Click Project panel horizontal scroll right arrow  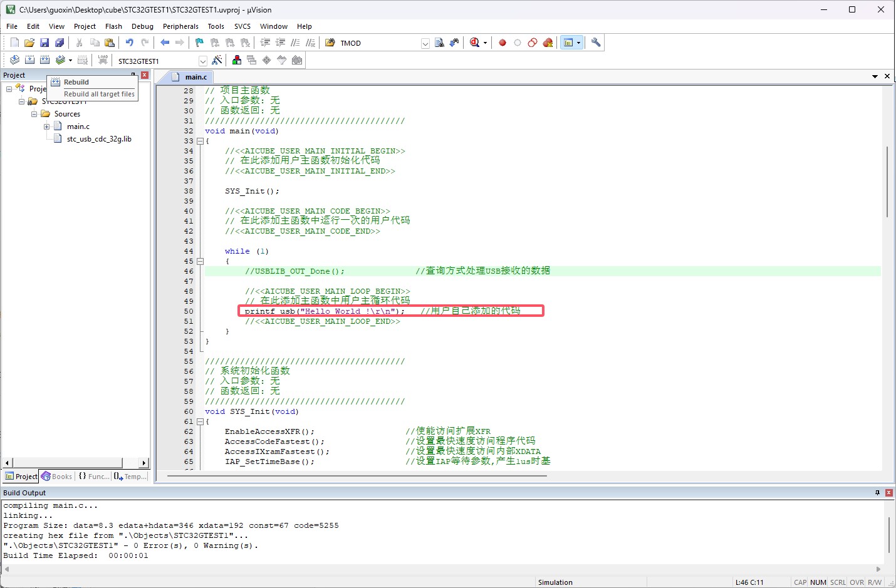pyautogui.click(x=144, y=463)
